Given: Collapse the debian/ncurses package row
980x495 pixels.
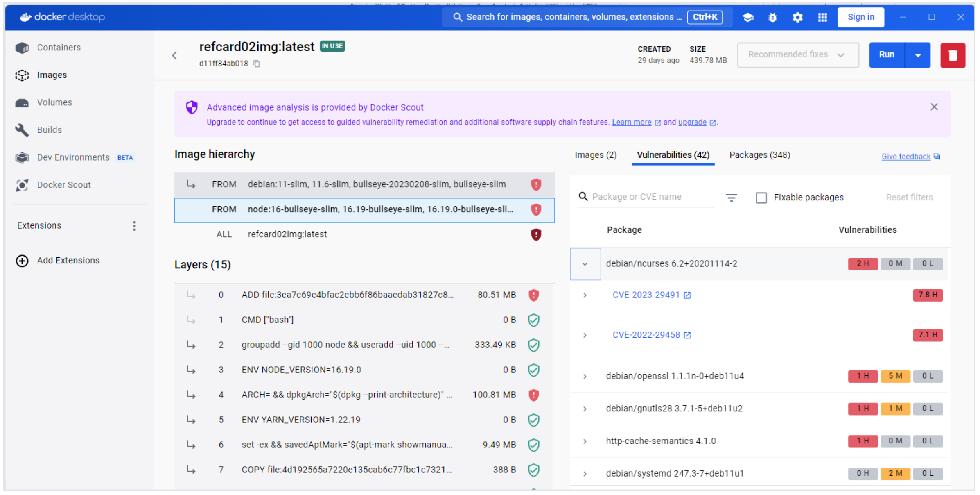Looking at the screenshot, I should [585, 264].
